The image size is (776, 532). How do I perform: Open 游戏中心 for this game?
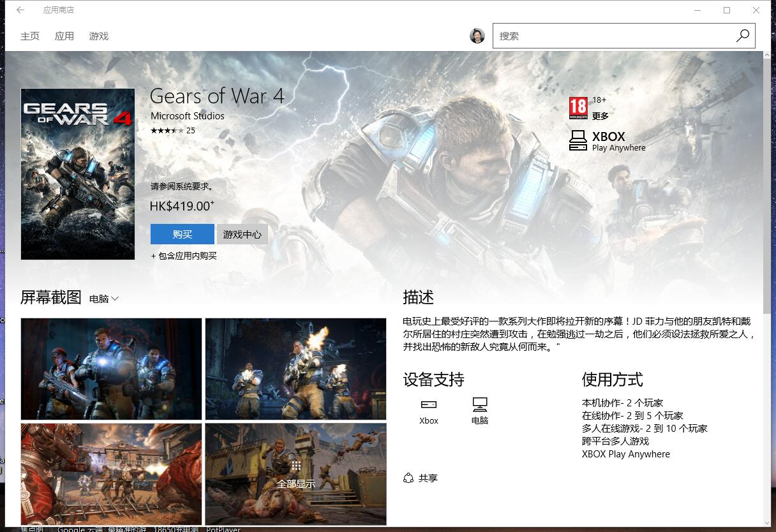tap(243, 234)
